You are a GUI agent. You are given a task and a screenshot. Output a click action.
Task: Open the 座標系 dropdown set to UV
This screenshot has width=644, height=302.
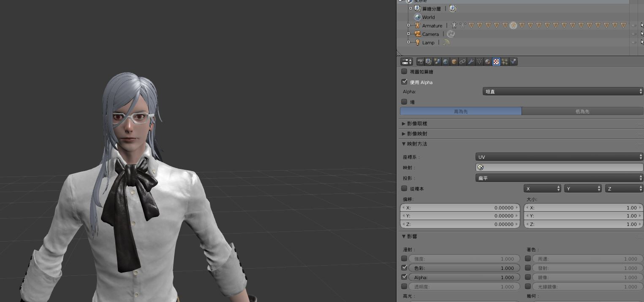(x=559, y=157)
